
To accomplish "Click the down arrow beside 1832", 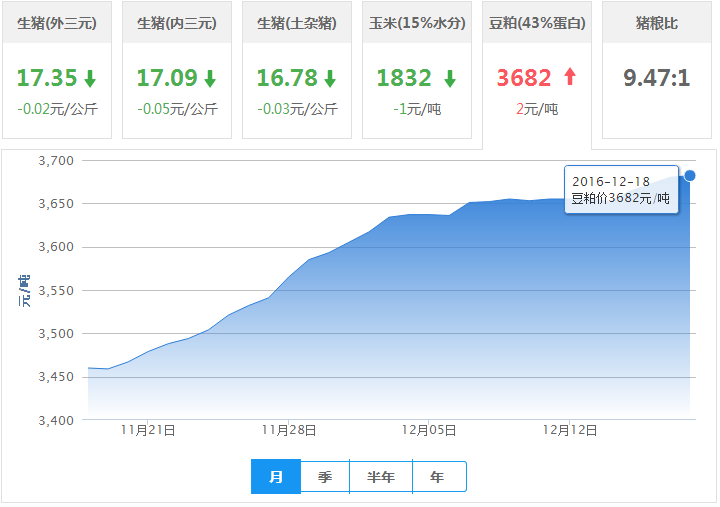I will point(450,79).
